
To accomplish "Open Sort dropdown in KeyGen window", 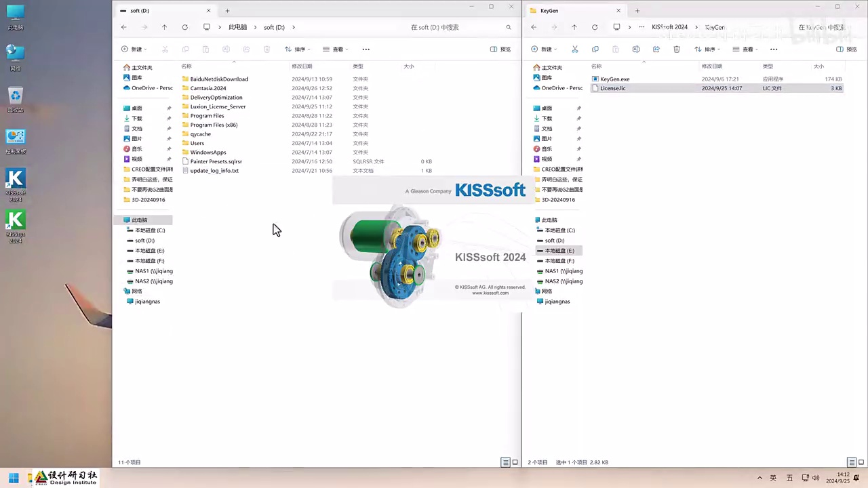I will tap(707, 49).
